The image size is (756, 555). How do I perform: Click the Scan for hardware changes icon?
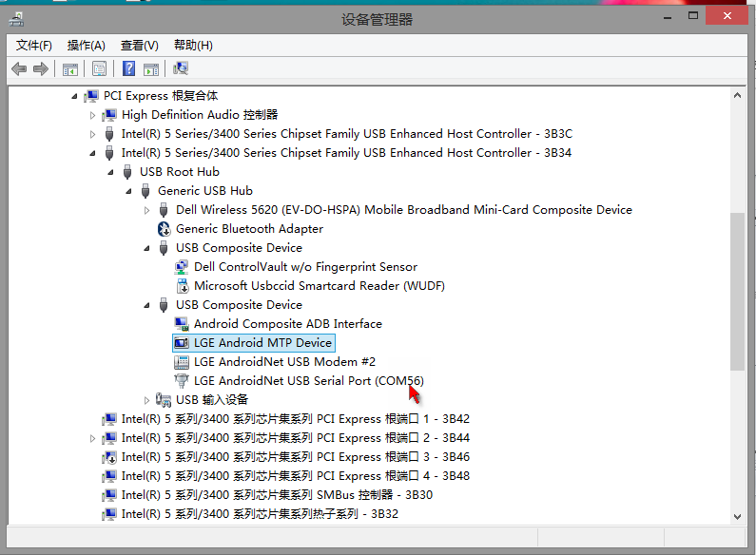point(181,68)
